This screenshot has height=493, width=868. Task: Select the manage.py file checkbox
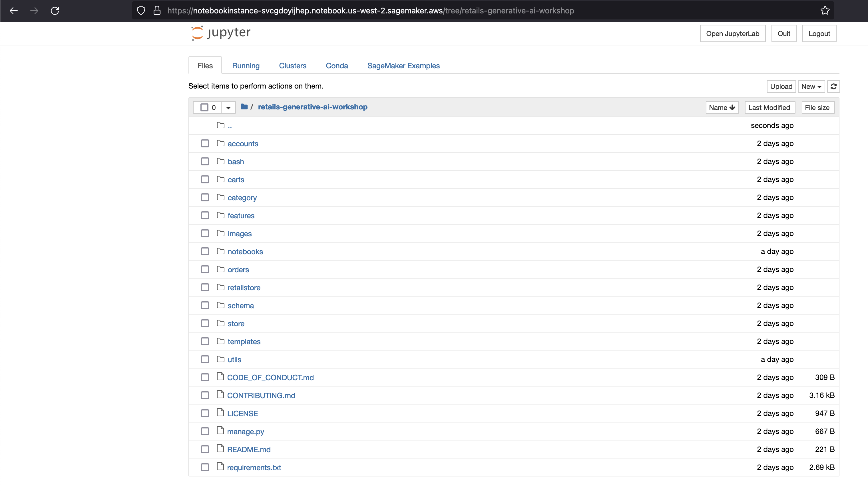click(205, 431)
